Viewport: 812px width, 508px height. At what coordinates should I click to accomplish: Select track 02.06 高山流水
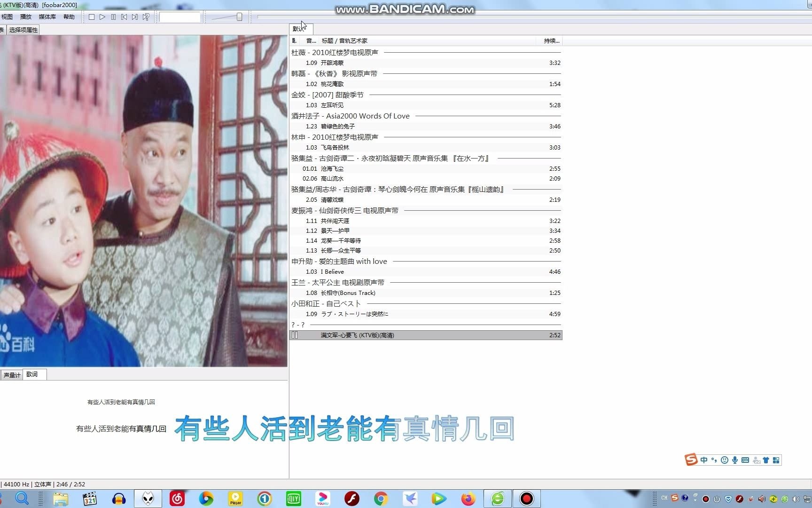click(x=426, y=178)
